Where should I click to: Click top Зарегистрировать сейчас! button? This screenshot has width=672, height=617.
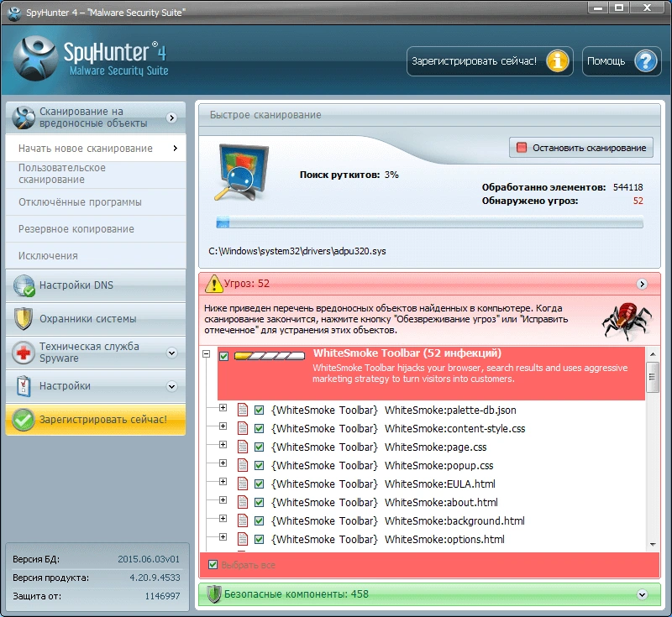(x=490, y=61)
